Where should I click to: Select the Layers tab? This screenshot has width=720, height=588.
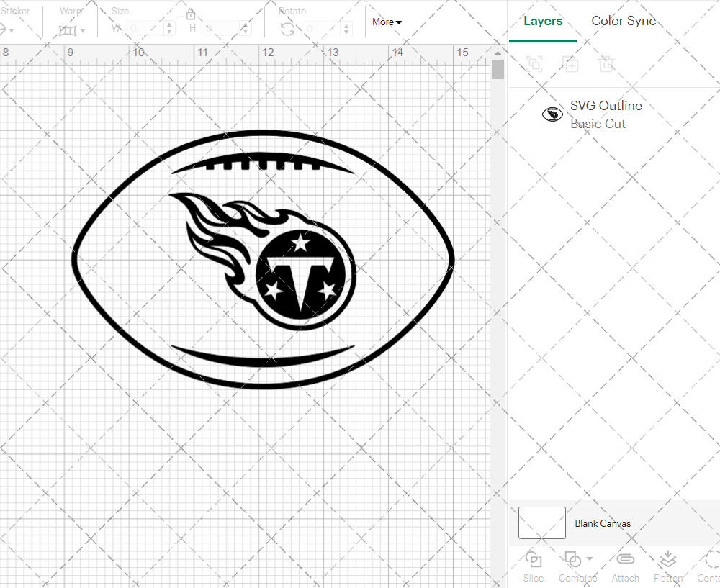[543, 21]
